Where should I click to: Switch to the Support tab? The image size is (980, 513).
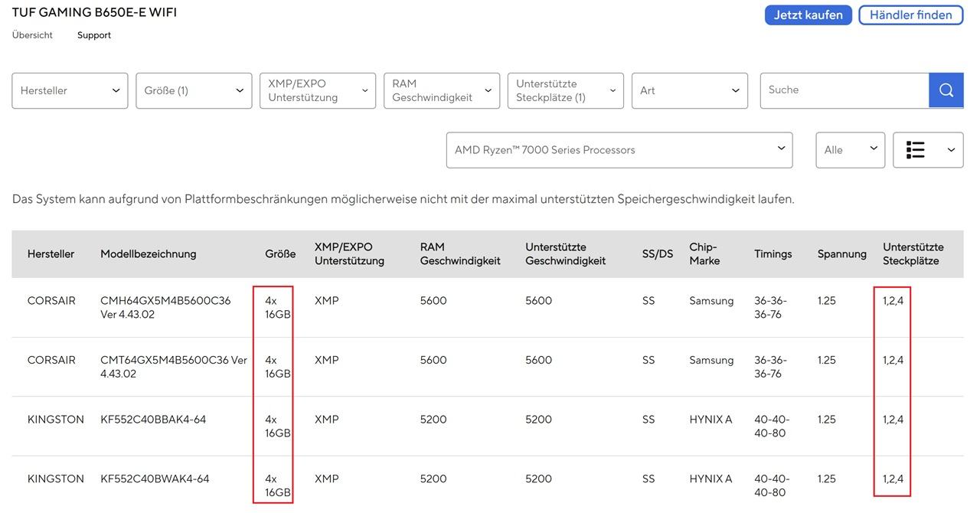click(94, 35)
